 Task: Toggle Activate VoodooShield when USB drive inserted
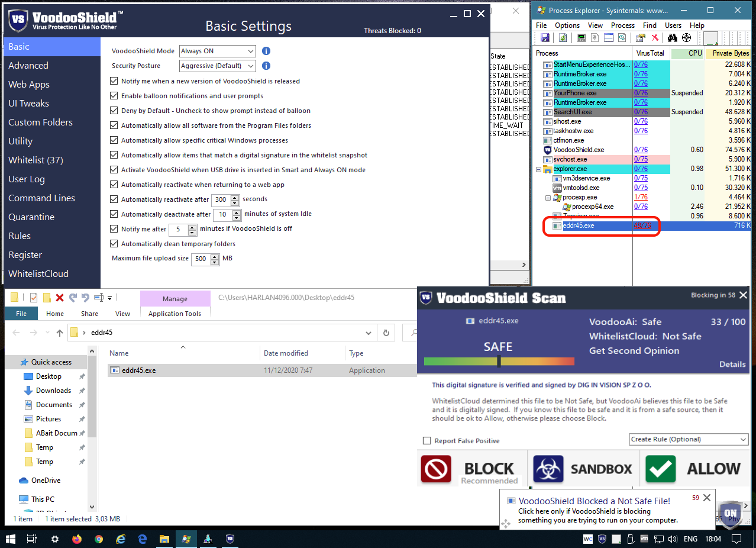click(115, 170)
